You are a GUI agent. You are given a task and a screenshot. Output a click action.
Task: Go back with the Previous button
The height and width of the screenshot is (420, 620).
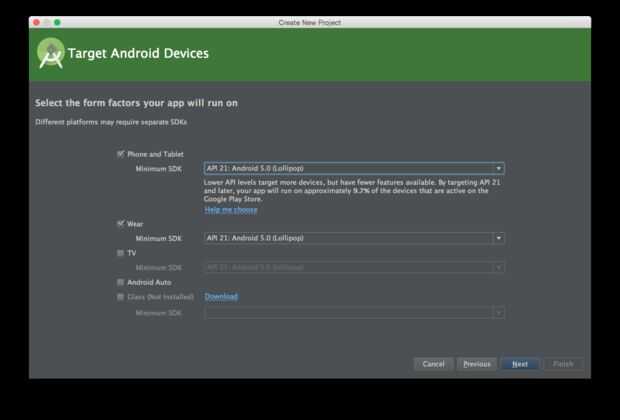click(477, 364)
